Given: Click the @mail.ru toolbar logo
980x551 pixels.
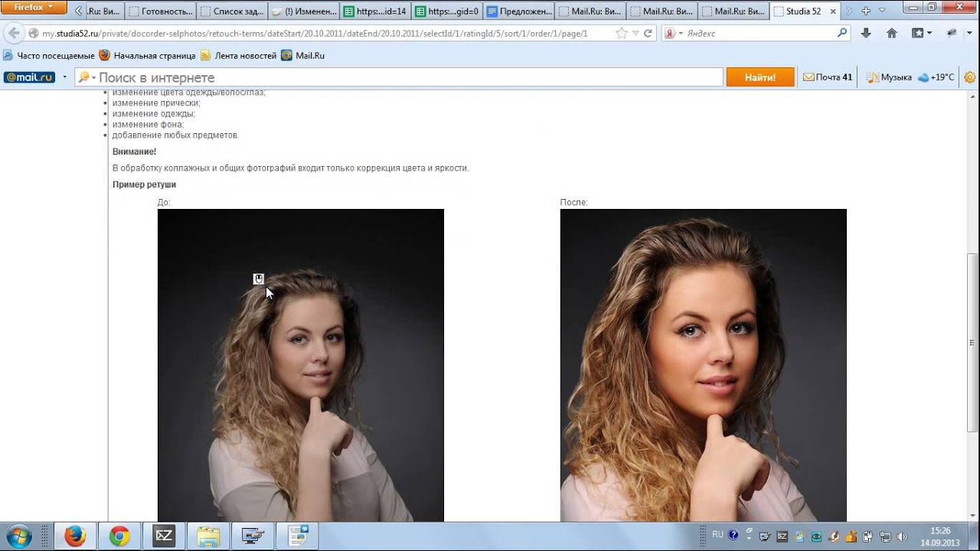Looking at the screenshot, I should 29,77.
